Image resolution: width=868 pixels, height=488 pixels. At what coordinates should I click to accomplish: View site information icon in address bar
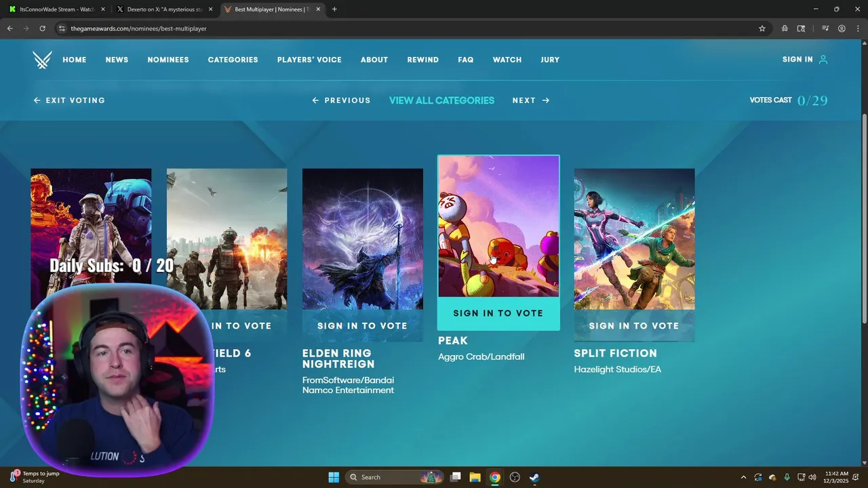62,28
